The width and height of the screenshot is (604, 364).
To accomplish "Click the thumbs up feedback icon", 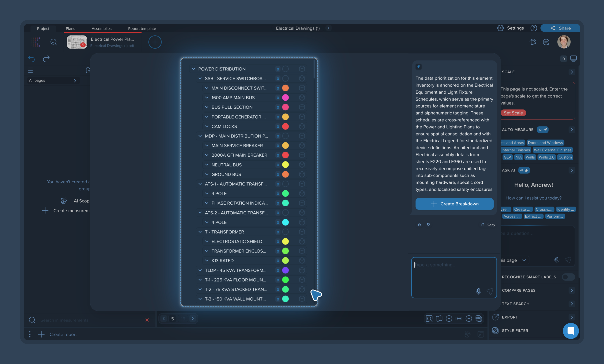I will click(x=419, y=225).
